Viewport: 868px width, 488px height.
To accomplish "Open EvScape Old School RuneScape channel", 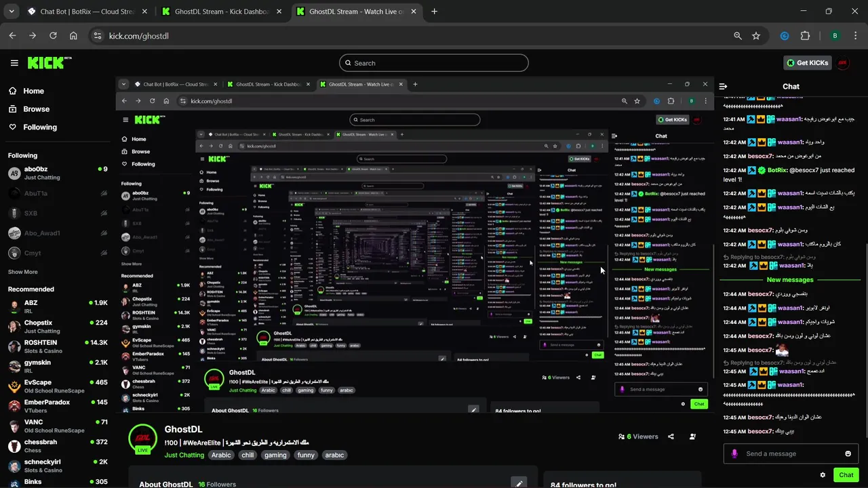I will pos(58,386).
